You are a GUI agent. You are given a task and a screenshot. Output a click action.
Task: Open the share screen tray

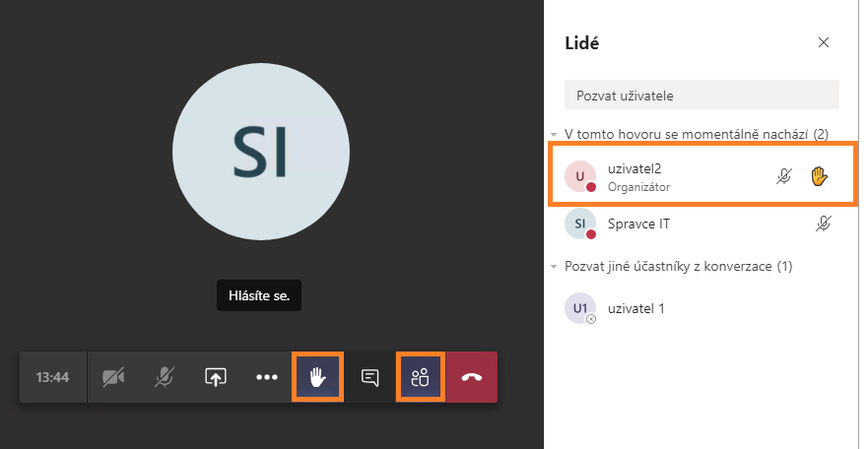(x=216, y=377)
